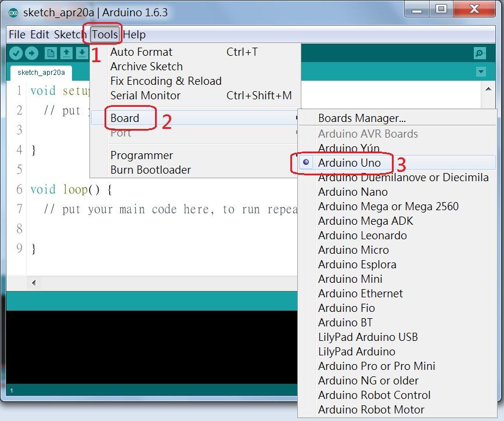
Task: Select Arduino BT board
Action: (x=398, y=322)
